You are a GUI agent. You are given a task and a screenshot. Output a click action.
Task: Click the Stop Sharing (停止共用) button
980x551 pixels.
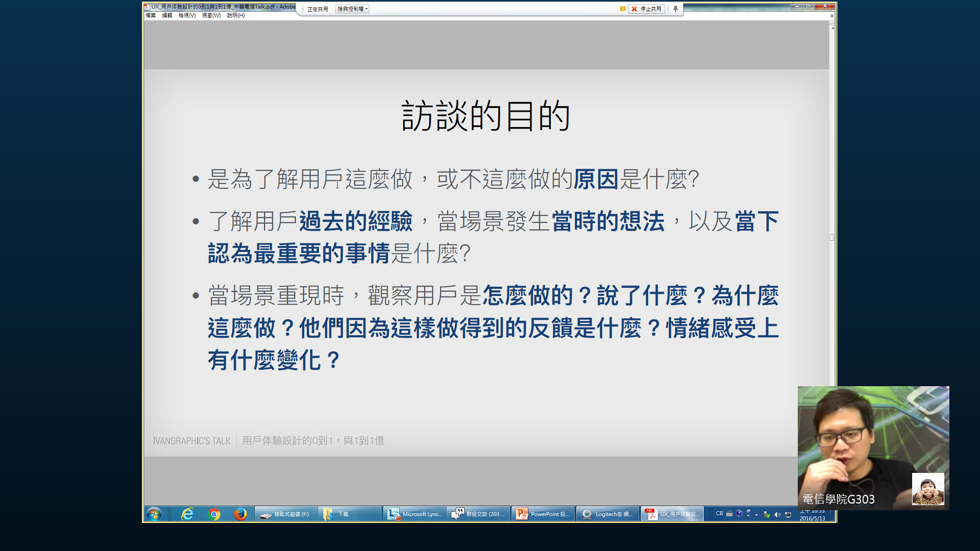point(646,9)
